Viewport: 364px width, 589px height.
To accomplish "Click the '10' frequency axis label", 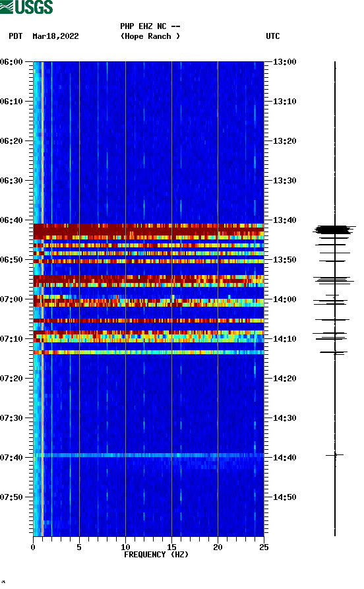I will coord(125,547).
